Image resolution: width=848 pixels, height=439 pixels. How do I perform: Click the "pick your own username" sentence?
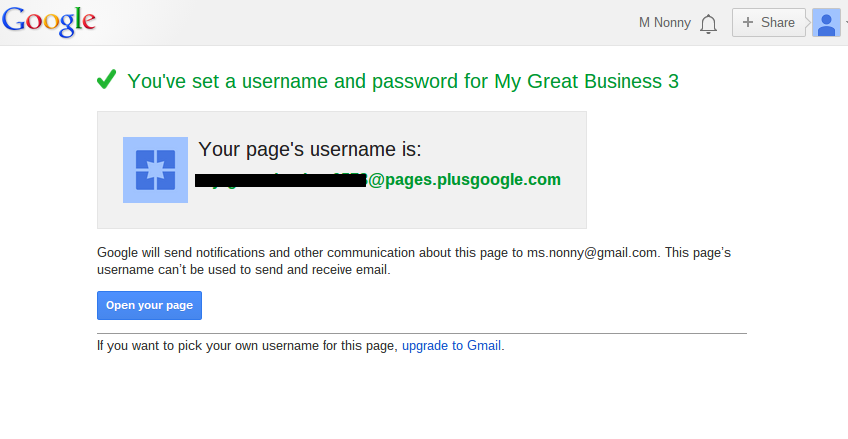point(248,346)
